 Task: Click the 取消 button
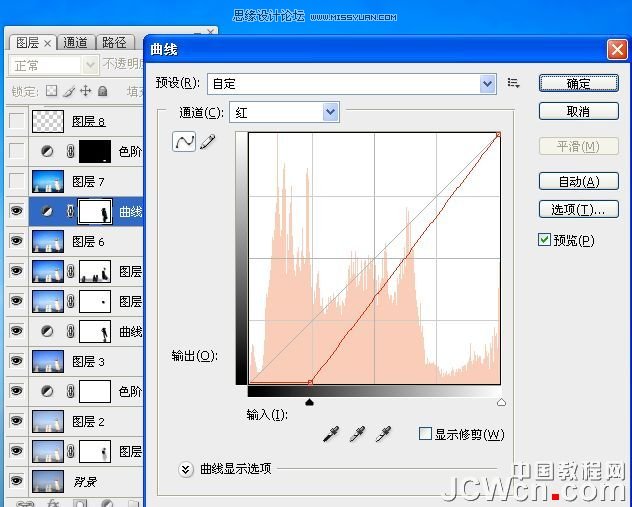[578, 111]
